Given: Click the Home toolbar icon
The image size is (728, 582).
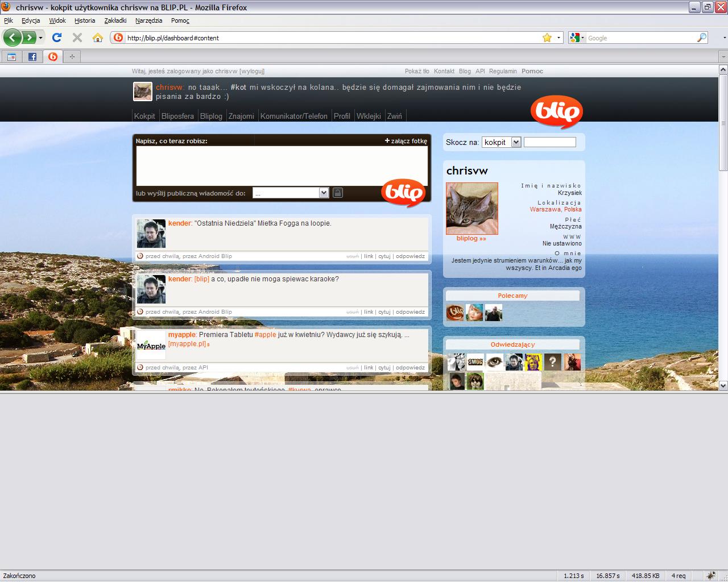Looking at the screenshot, I should pyautogui.click(x=98, y=38).
